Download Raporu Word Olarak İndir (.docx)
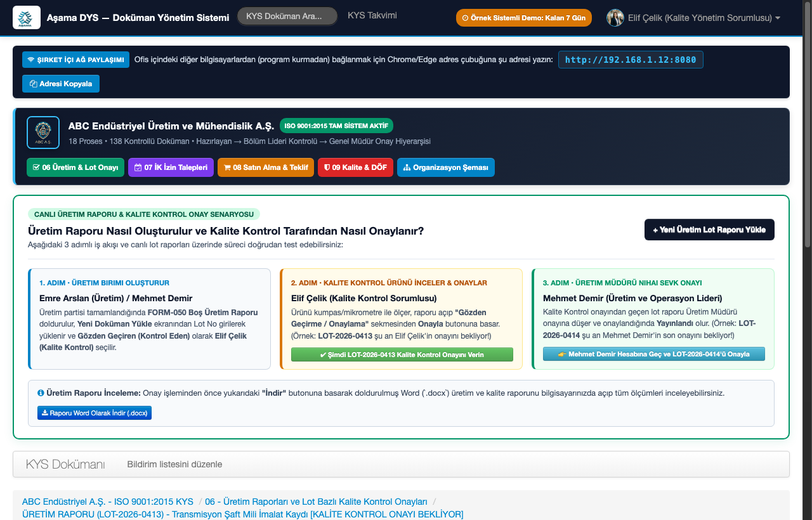This screenshot has height=520, width=812. click(x=95, y=413)
